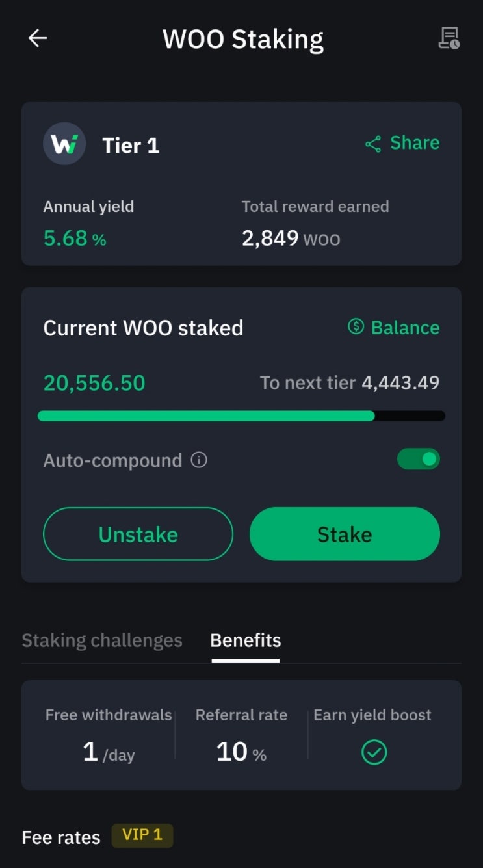Click the Share link text
This screenshot has height=868, width=483.
(x=415, y=143)
